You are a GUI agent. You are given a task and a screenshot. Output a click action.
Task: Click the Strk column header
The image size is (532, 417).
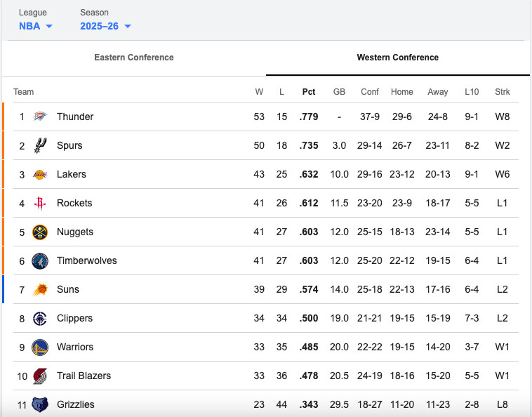503,92
